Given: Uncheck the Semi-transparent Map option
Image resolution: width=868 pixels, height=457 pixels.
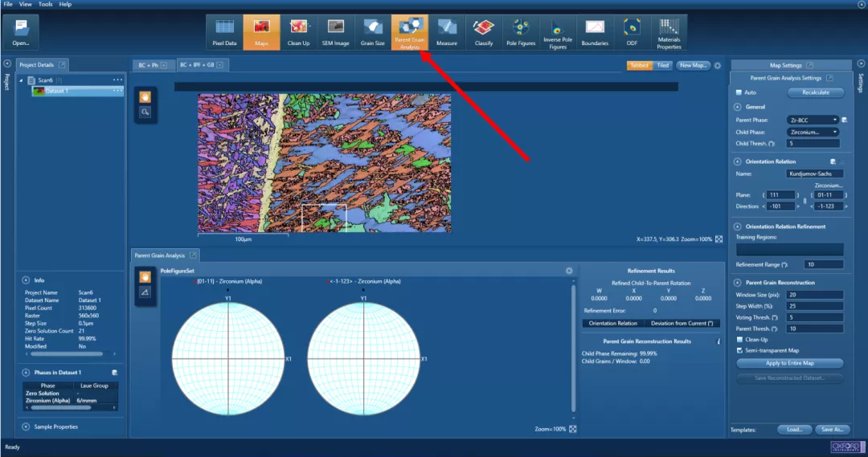Looking at the screenshot, I should (739, 350).
